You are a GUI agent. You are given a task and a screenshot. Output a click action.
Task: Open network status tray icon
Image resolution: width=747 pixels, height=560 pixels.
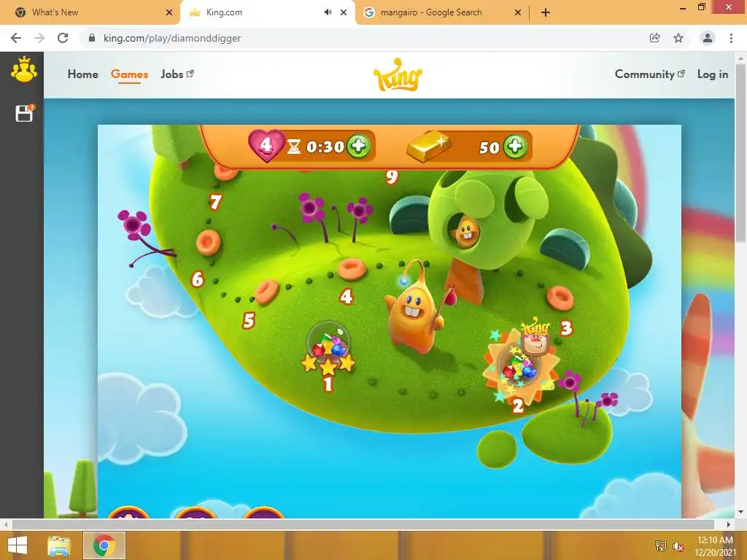click(x=660, y=545)
